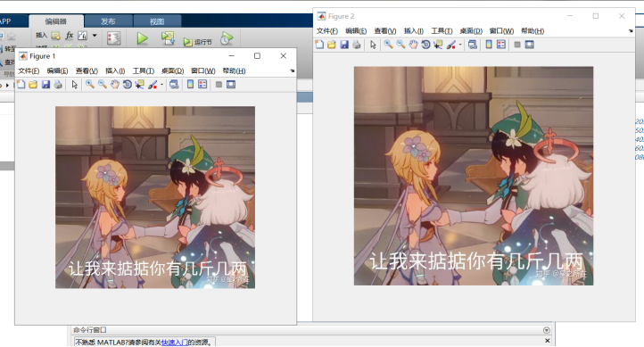
Task: Open 插入(I) menu in Figure 1
Action: 115,71
